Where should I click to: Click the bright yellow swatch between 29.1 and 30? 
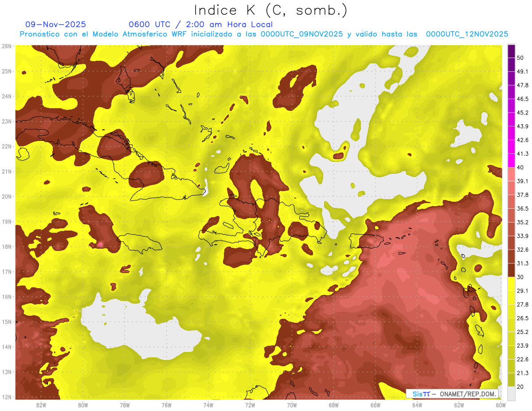coord(511,284)
